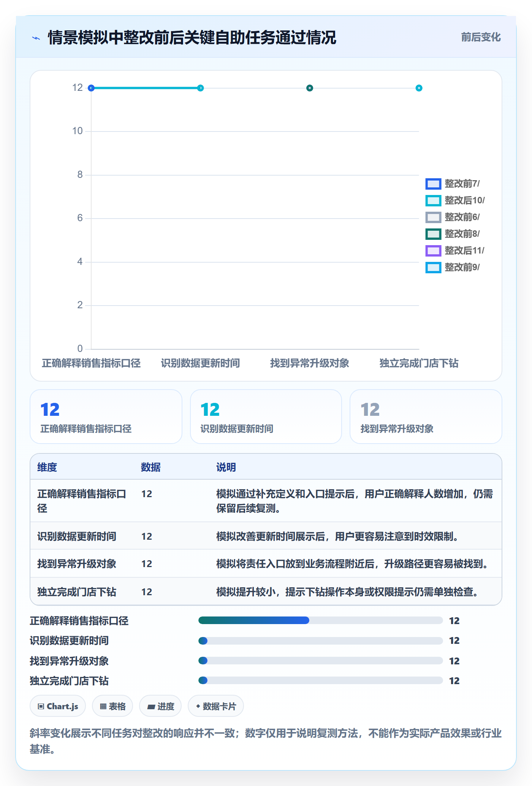532x786 pixels.
Task: Toggle the 整改前7/ legend swatch
Action: coord(433,184)
